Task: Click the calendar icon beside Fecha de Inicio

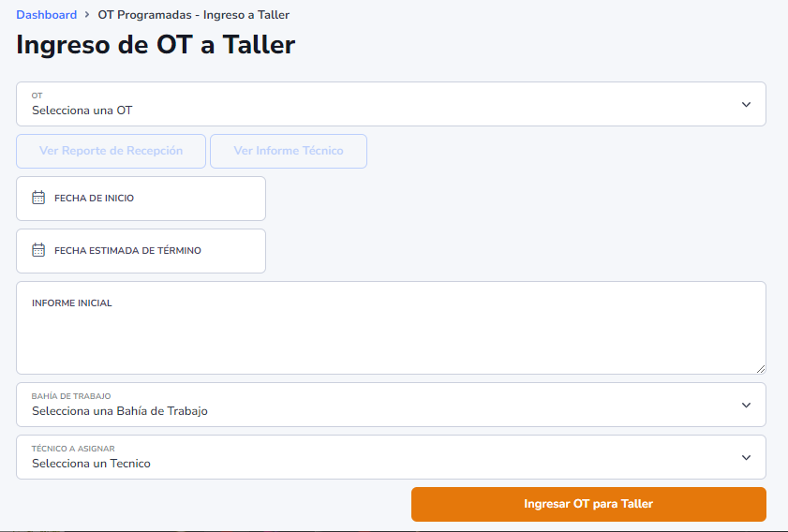Action: [38, 198]
